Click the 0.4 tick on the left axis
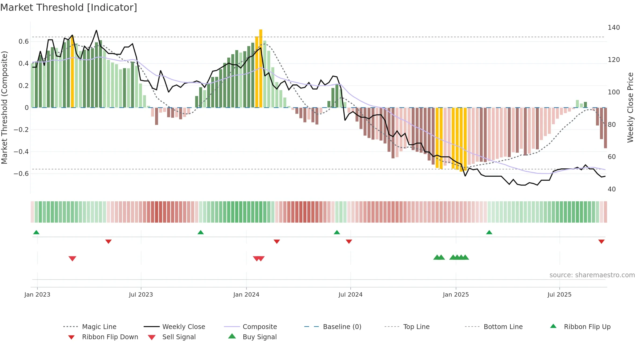Screen dimensions: 644x362 pos(24,64)
